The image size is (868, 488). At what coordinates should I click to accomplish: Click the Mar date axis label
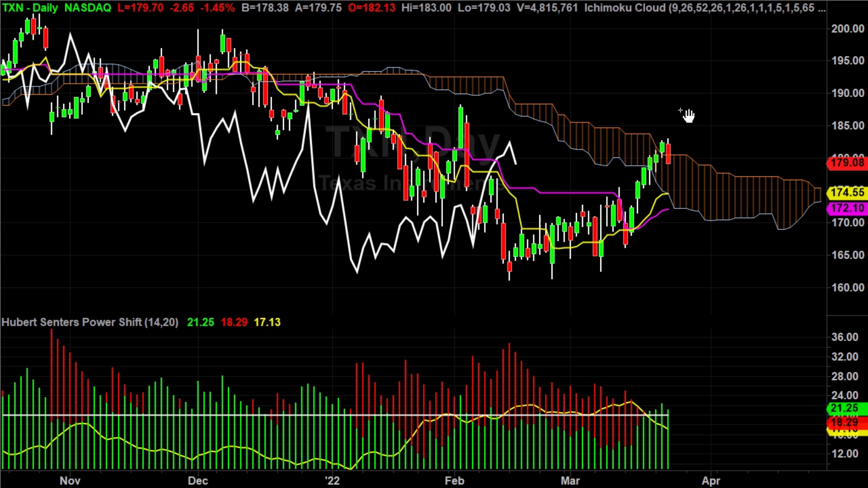pos(570,480)
